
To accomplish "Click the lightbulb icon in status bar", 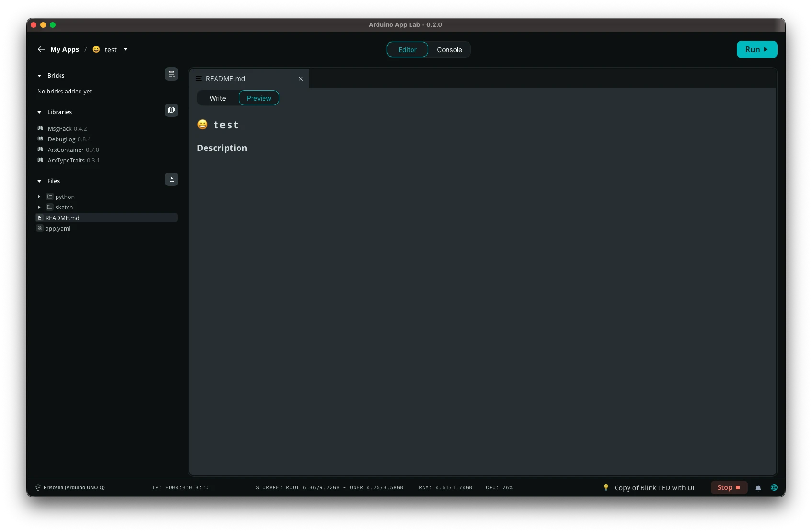I will pyautogui.click(x=606, y=487).
